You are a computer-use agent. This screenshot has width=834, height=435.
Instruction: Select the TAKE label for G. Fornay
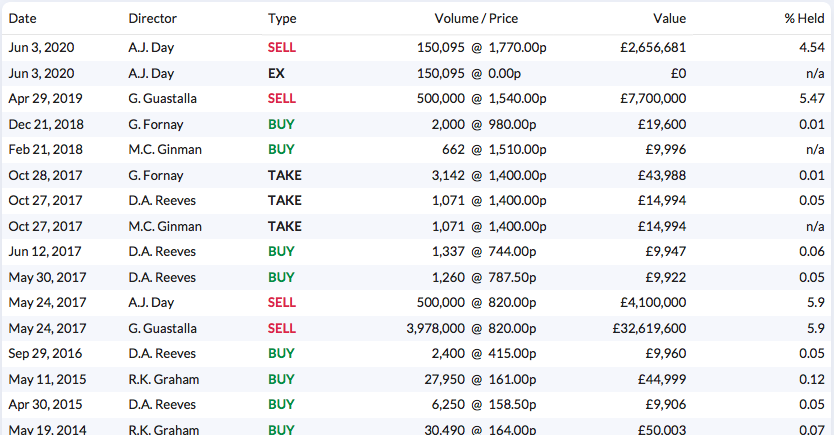click(x=285, y=175)
